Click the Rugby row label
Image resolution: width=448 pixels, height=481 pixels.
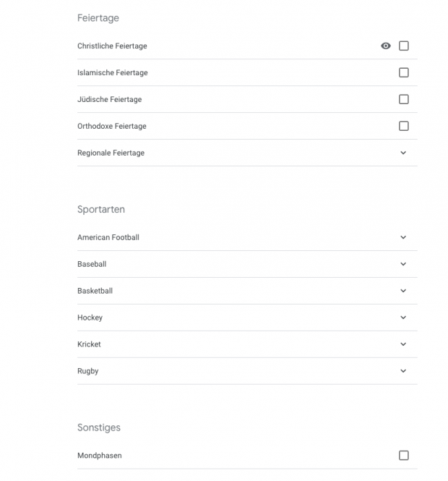[87, 371]
